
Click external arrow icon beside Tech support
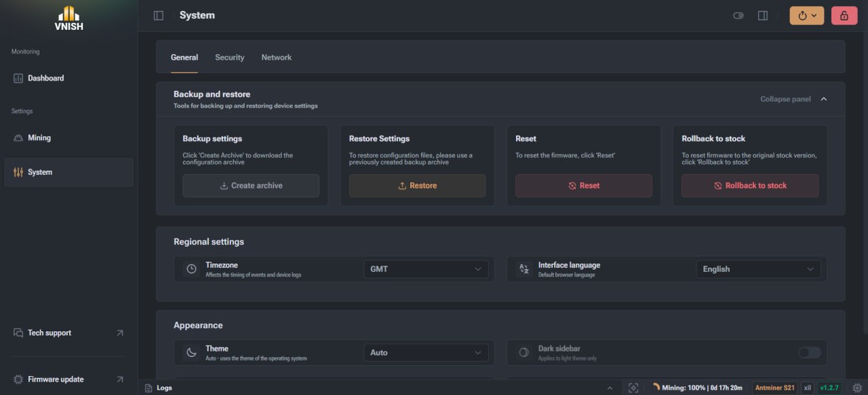coord(120,333)
